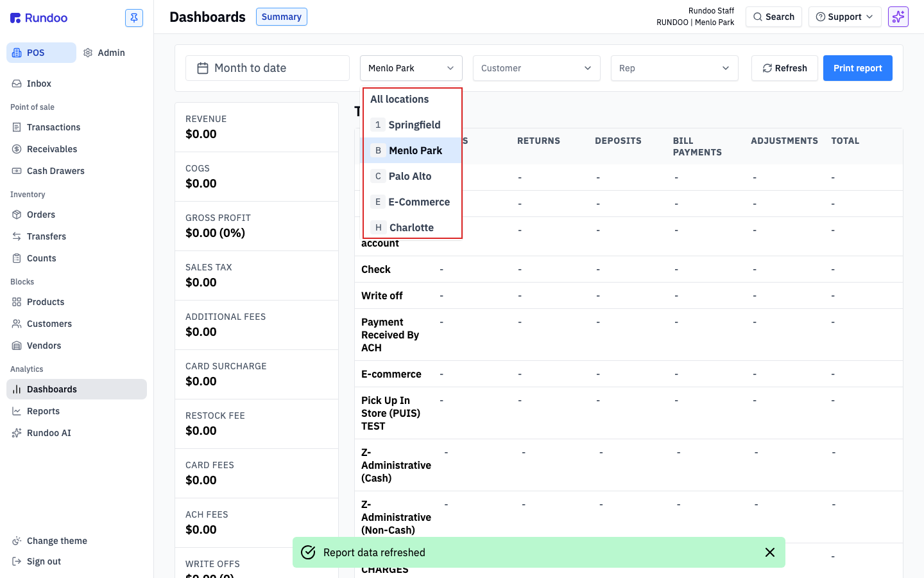Viewport: 924px width, 578px height.
Task: Click the Summary tag button
Action: point(282,17)
